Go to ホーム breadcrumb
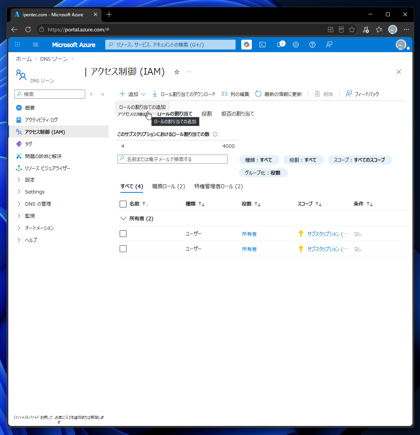 coord(23,59)
